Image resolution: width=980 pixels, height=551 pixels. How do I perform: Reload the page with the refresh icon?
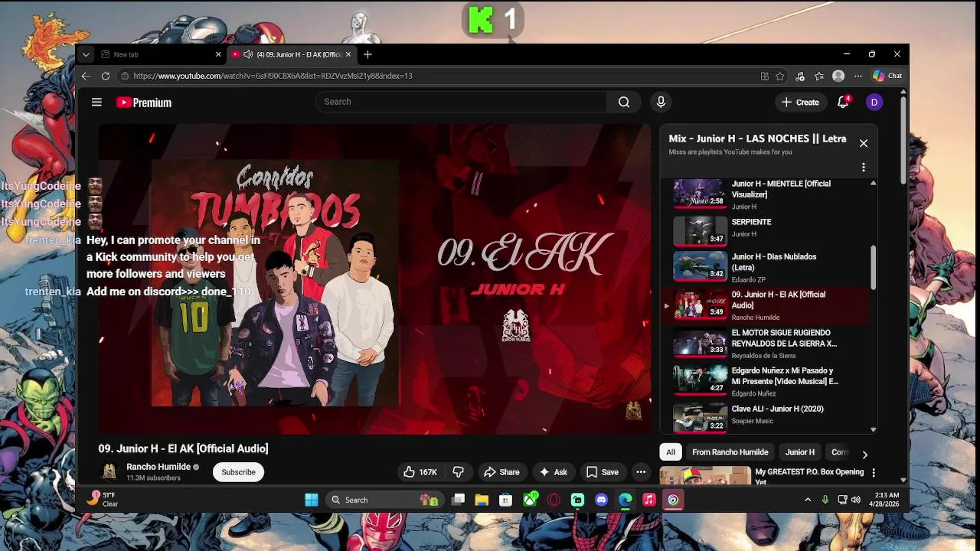(x=105, y=76)
